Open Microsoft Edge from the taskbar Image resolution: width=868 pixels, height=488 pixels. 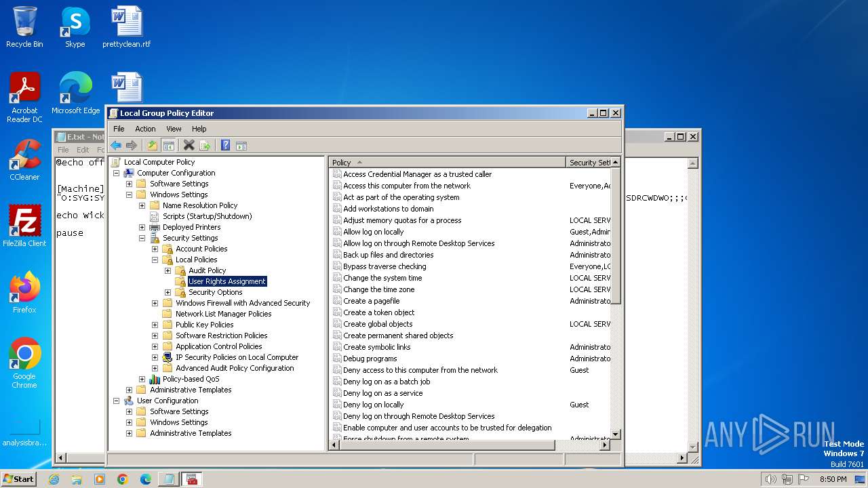[x=146, y=479]
